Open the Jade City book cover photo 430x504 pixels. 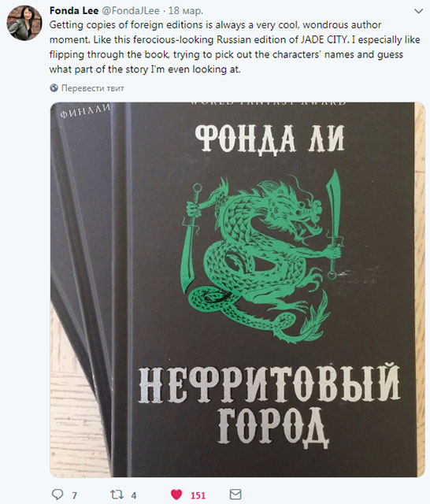pyautogui.click(x=238, y=290)
